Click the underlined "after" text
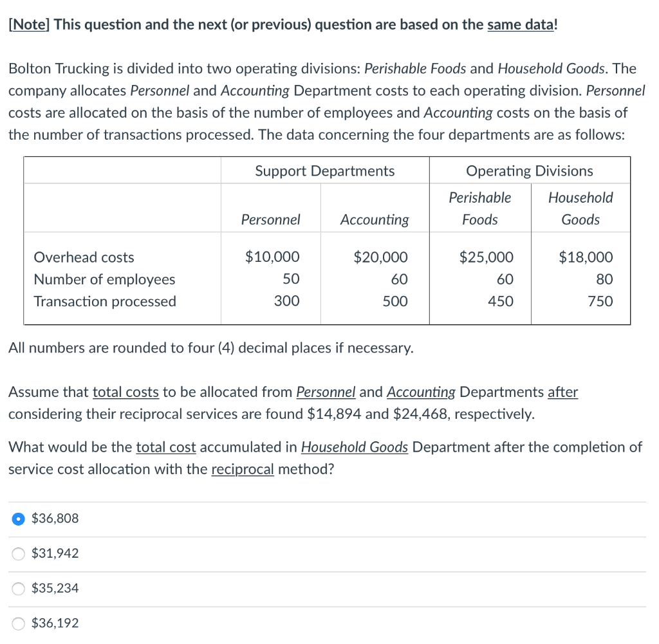Viewport: 659px width, 644px height. coord(563,392)
